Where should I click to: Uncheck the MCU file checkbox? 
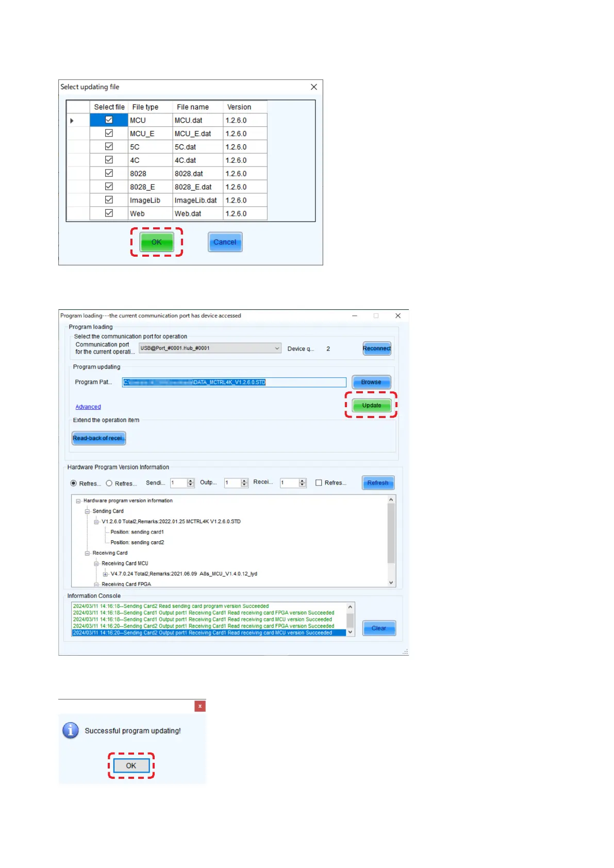pyautogui.click(x=109, y=120)
